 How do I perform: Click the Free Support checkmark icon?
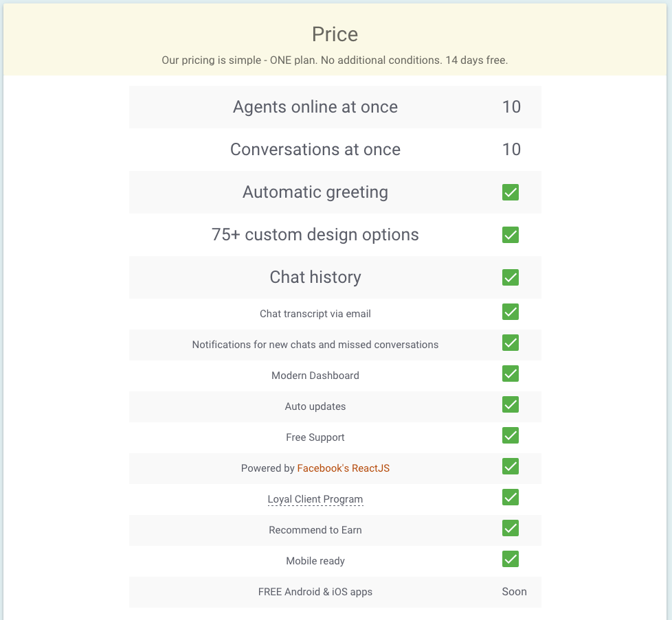(511, 436)
